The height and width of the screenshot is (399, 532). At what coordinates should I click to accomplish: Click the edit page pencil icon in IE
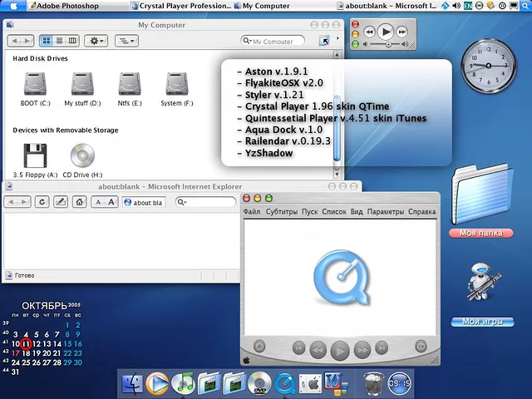pyautogui.click(x=61, y=202)
